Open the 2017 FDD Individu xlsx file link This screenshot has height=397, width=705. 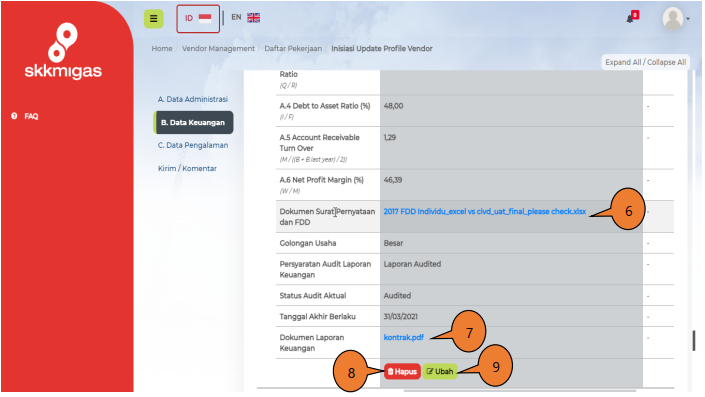click(x=485, y=211)
